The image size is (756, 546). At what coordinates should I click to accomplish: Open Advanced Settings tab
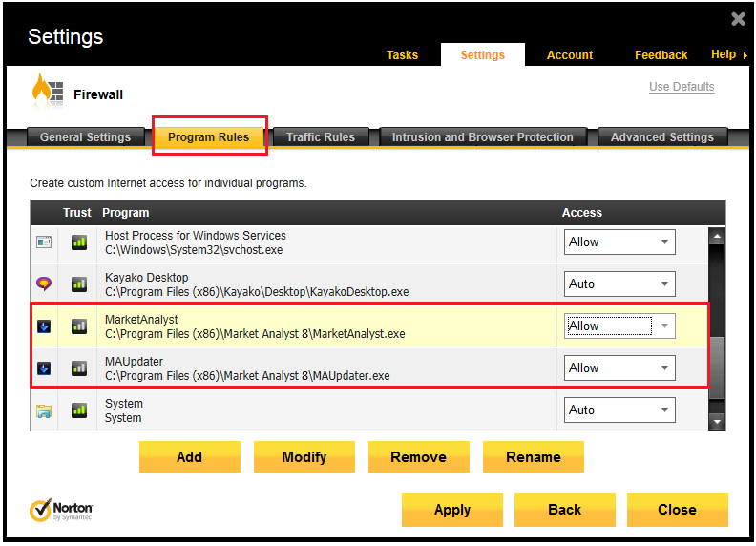[662, 137]
